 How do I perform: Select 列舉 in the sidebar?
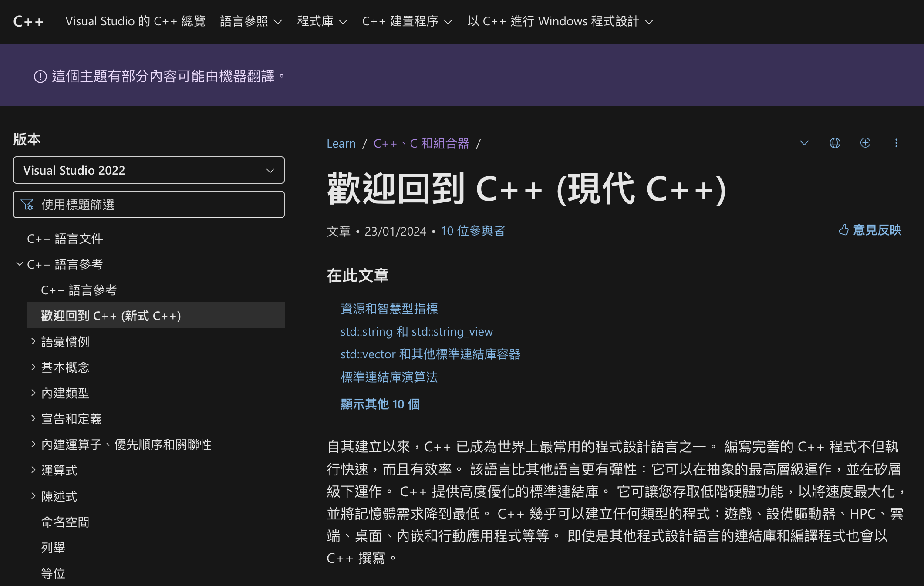tap(53, 548)
